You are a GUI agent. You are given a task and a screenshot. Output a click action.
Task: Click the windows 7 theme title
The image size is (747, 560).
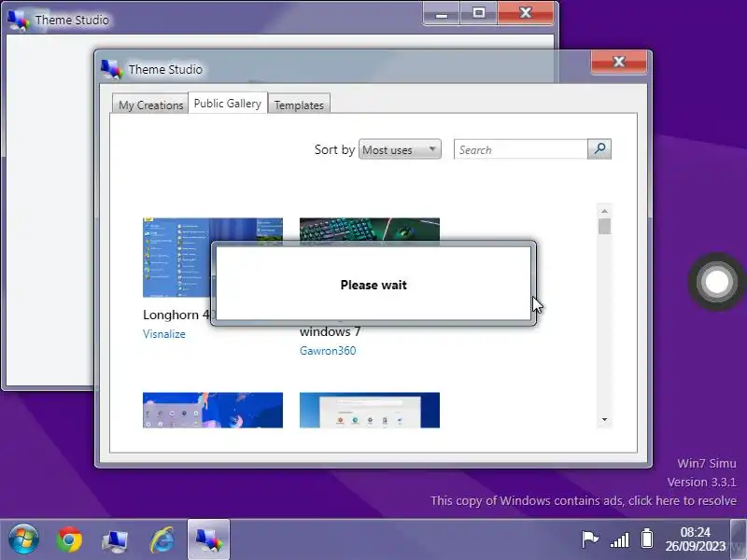[x=331, y=331]
